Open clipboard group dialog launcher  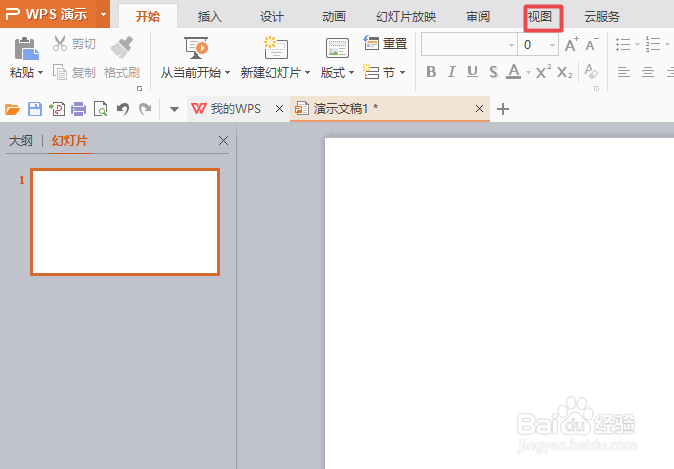coord(139,89)
